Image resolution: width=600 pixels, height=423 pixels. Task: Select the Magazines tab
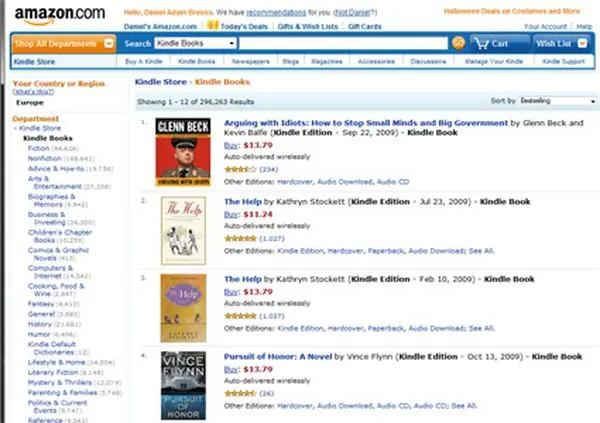coord(327,61)
